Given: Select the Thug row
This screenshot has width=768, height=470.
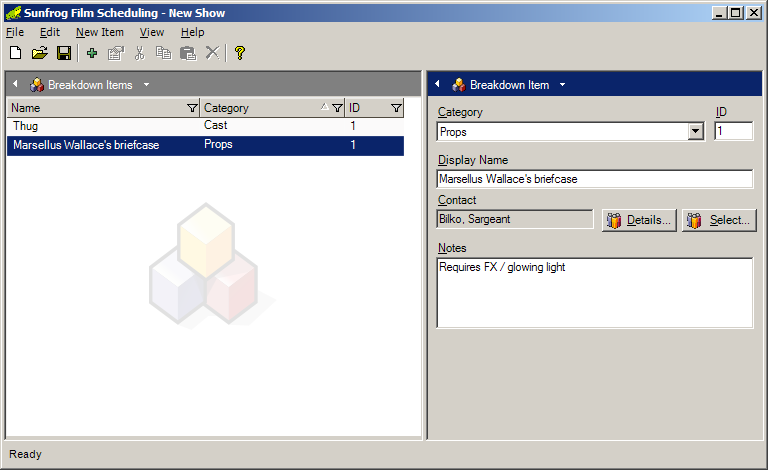Looking at the screenshot, I should [205, 126].
